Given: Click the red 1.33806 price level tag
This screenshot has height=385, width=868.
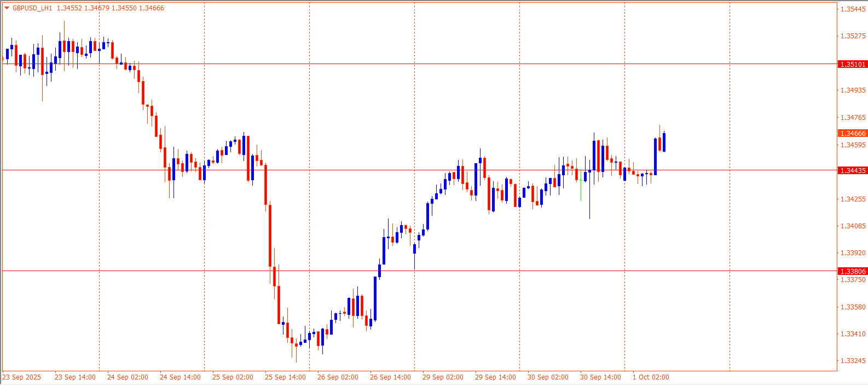Looking at the screenshot, I should (x=853, y=272).
